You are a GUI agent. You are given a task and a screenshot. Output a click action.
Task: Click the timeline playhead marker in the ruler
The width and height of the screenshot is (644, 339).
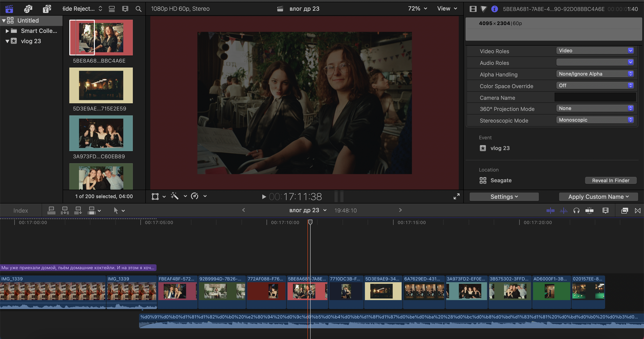click(310, 222)
